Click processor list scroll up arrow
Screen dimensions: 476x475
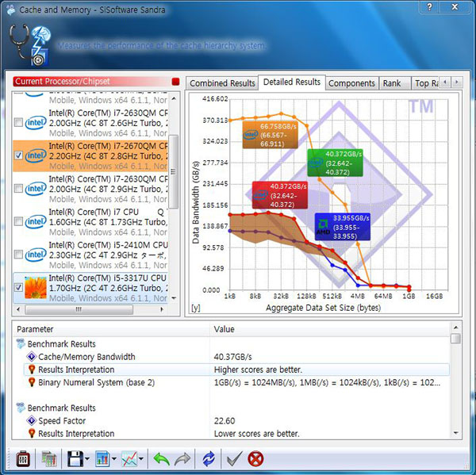[x=174, y=98]
